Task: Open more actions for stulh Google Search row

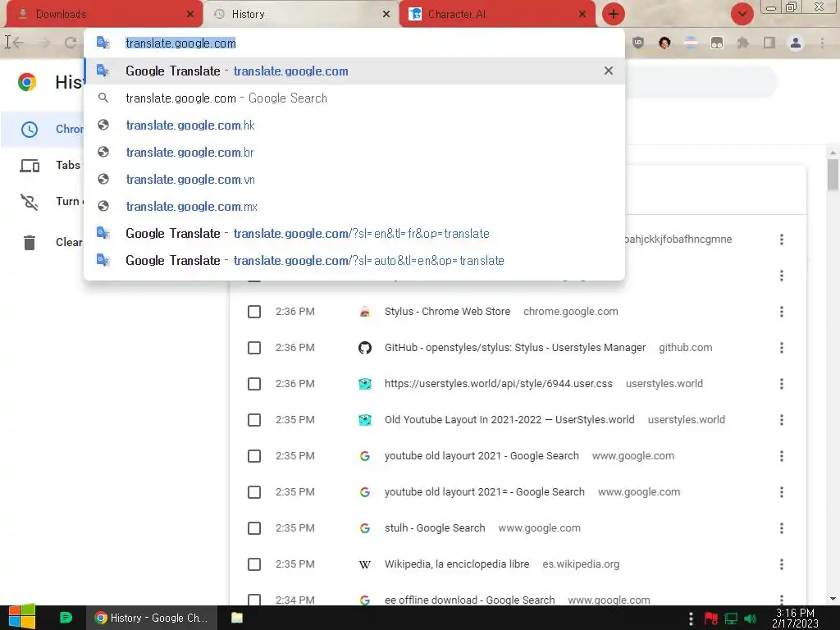Action: [x=782, y=528]
